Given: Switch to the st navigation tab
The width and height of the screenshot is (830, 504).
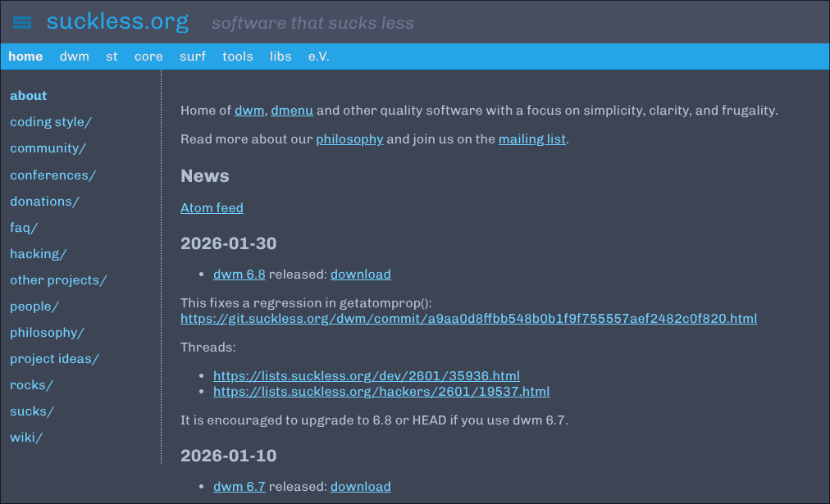Looking at the screenshot, I should click(x=112, y=57).
